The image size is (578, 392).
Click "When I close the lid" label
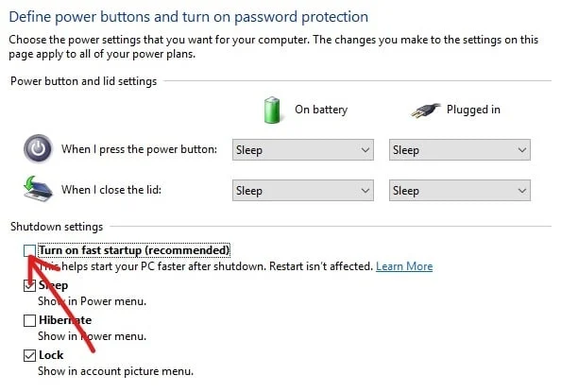click(x=113, y=190)
